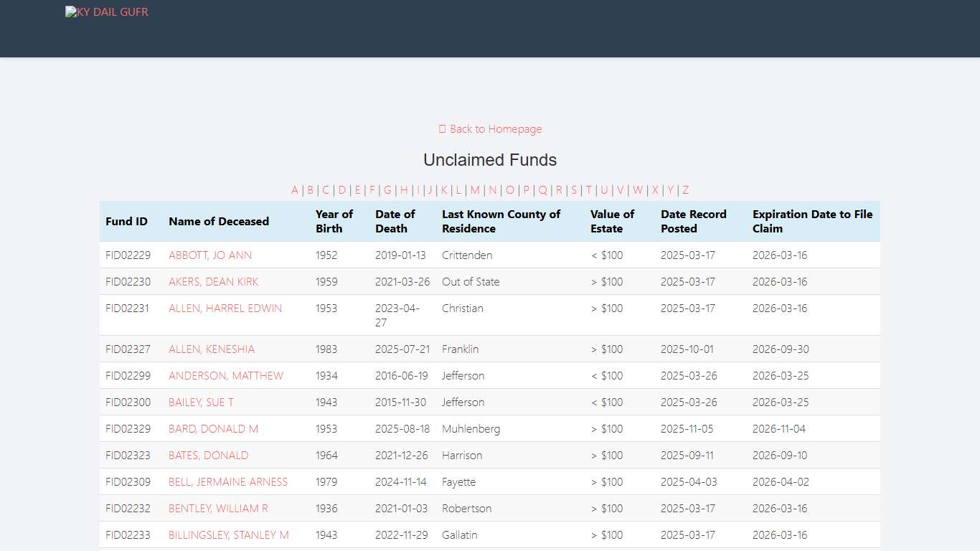Open ANDERSON, MATTHEW record
980x551 pixels.
tap(226, 376)
